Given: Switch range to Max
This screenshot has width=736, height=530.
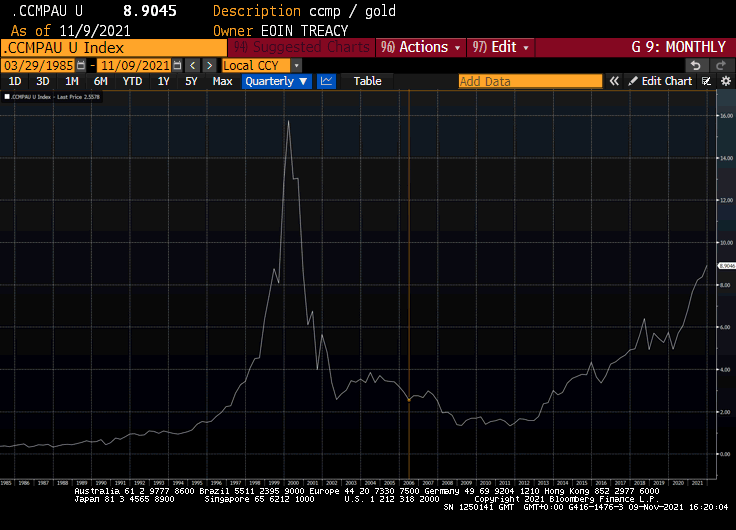Looking at the screenshot, I should 222,81.
